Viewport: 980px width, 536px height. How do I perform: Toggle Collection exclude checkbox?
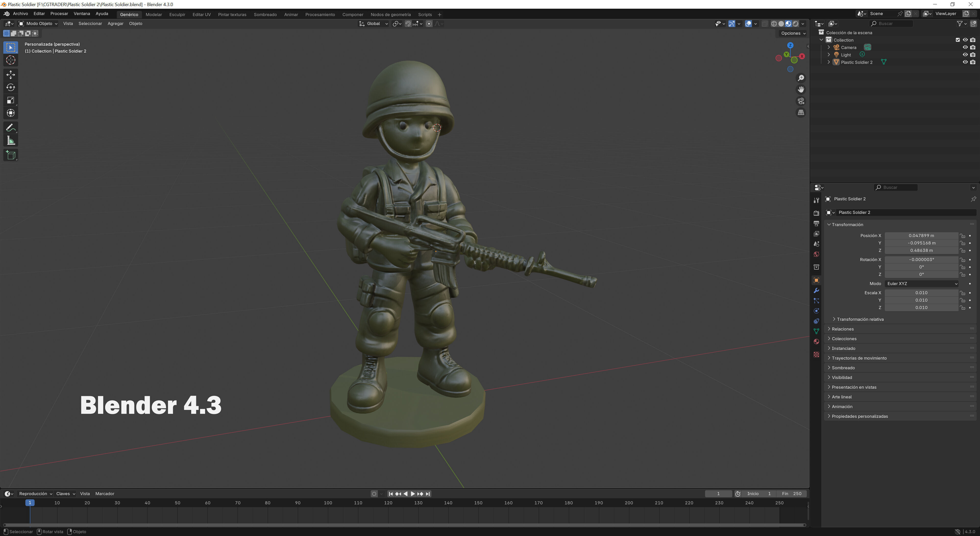pyautogui.click(x=958, y=40)
